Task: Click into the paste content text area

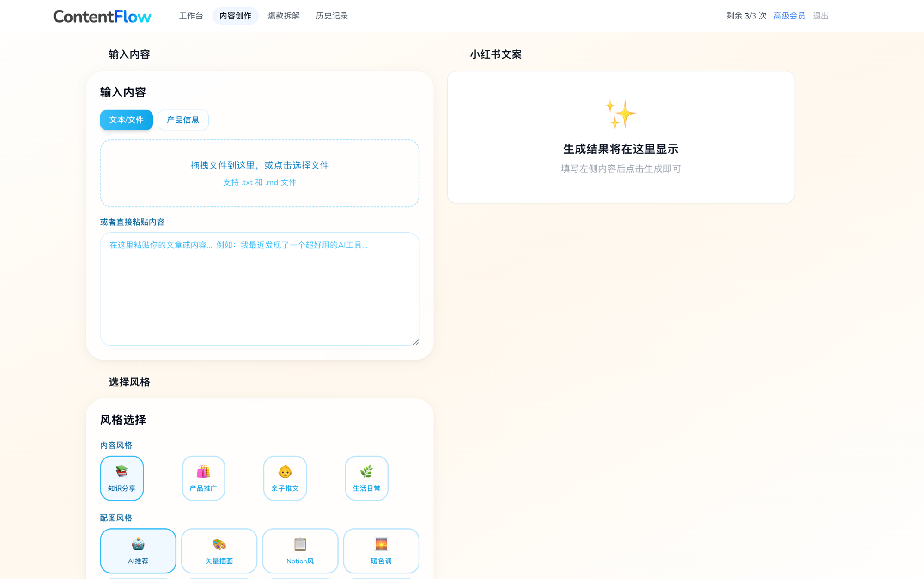Action: [x=259, y=289]
